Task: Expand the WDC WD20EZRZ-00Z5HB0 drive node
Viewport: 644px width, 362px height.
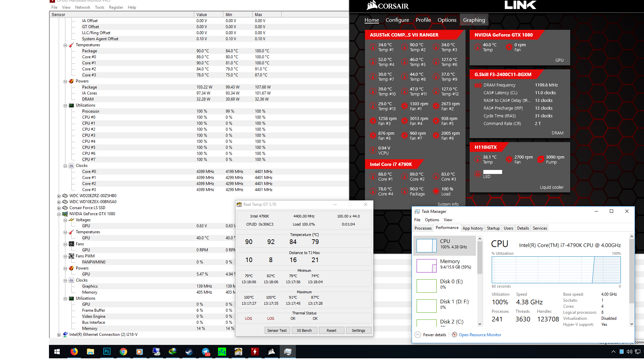Action: click(x=59, y=196)
